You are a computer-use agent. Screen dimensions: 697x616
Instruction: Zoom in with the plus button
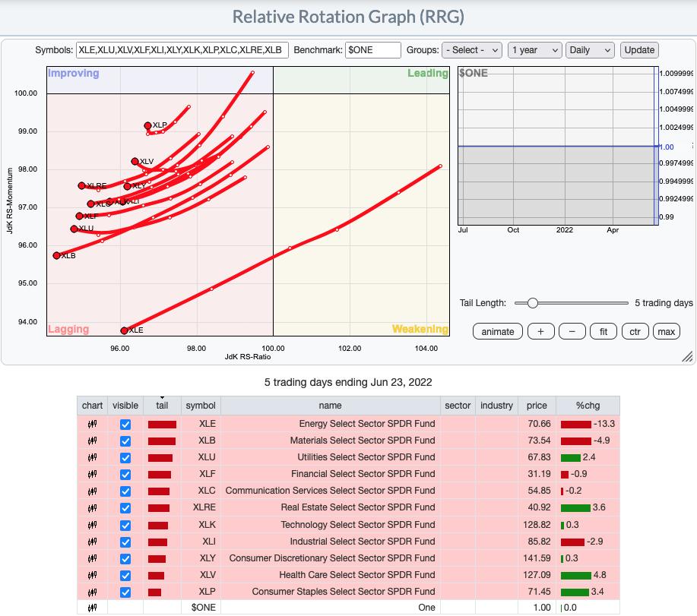[540, 331]
